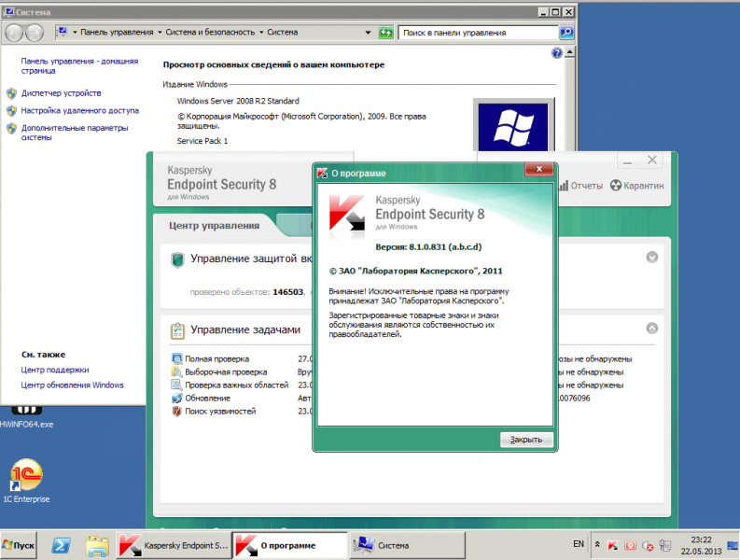Image resolution: width=740 pixels, height=560 pixels.
Task: Open the Пуск start menu
Action: point(19,545)
